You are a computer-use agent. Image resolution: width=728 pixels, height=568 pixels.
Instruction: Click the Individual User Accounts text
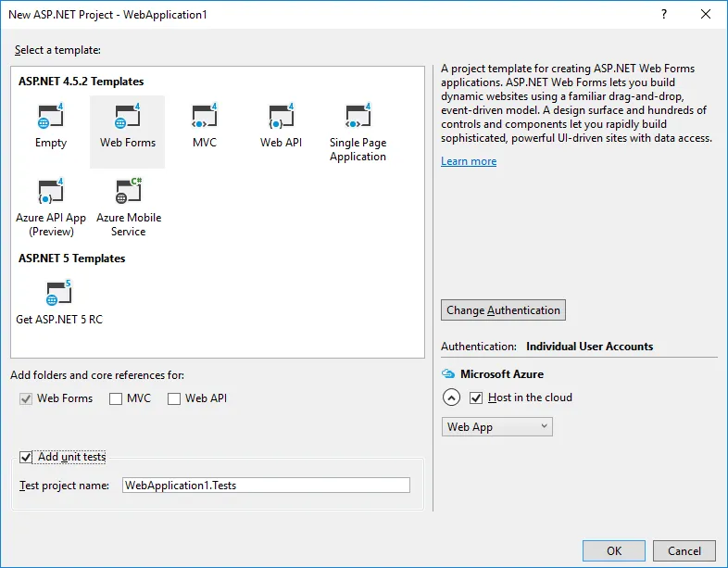pos(590,346)
